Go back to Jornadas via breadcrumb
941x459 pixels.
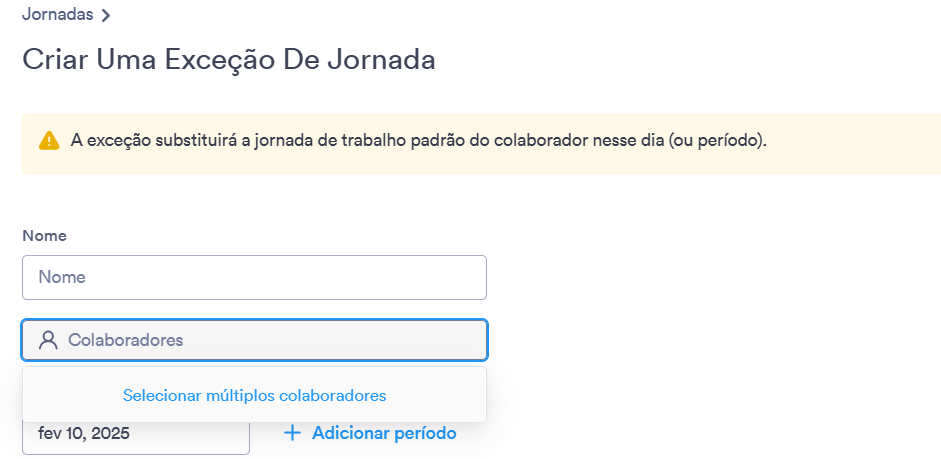point(58,14)
